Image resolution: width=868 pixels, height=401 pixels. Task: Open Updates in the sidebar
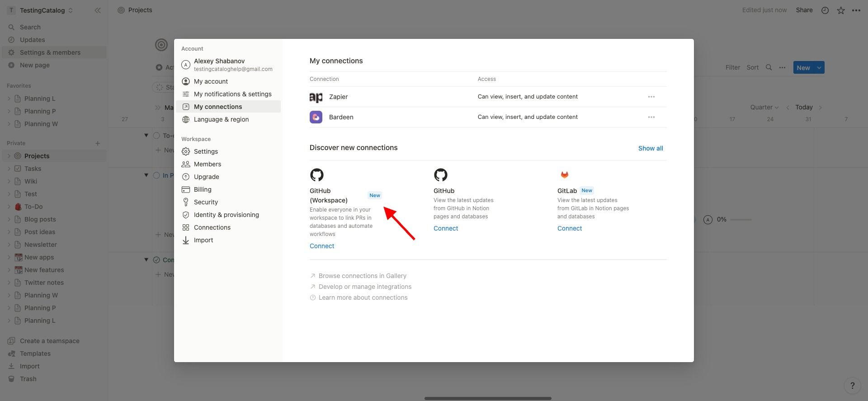pos(54,40)
